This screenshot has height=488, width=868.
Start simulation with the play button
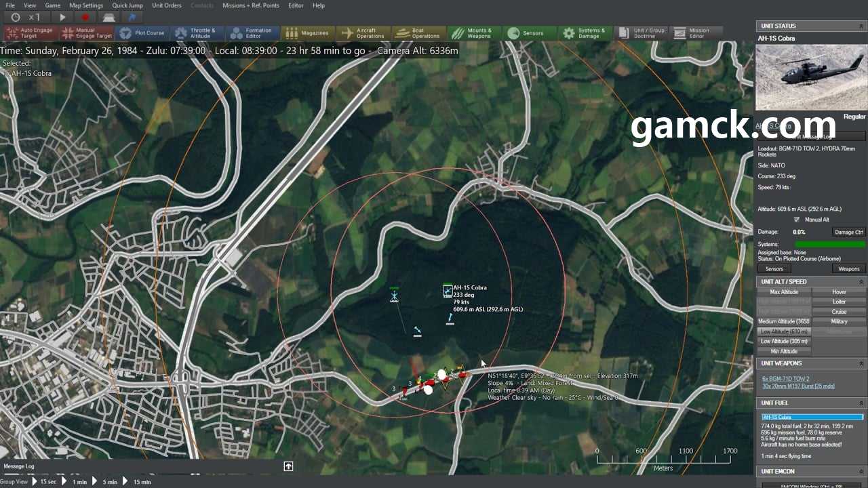coord(62,17)
